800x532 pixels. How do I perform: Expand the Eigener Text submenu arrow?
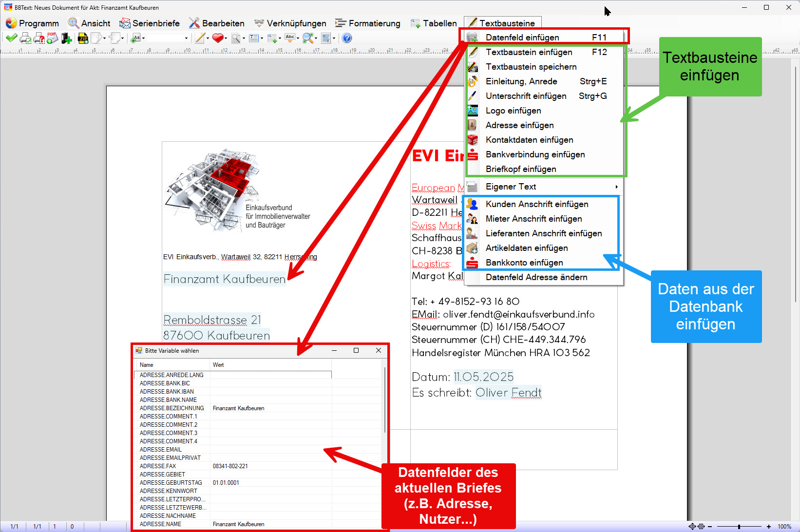tap(616, 187)
